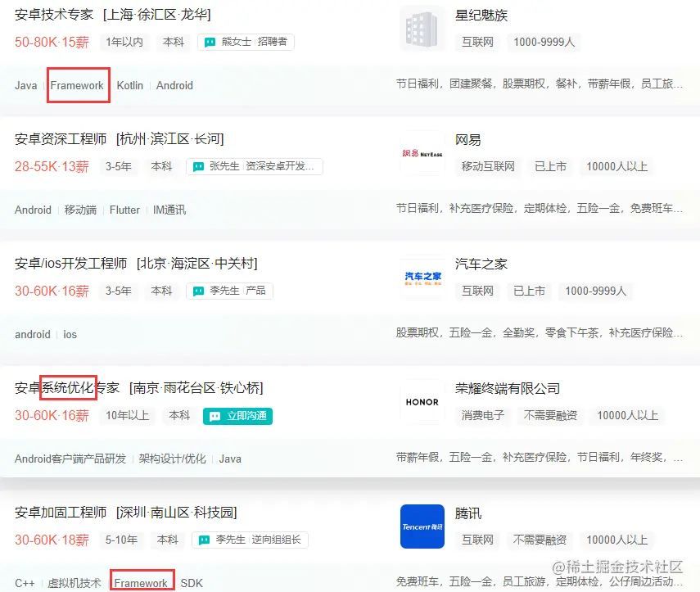Select the Kotlin skill tag

(x=129, y=85)
